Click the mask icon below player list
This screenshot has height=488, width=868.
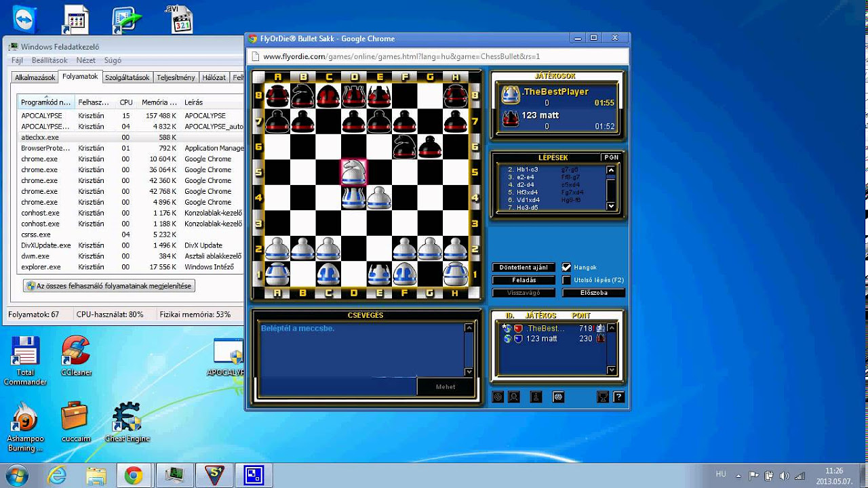pos(558,397)
